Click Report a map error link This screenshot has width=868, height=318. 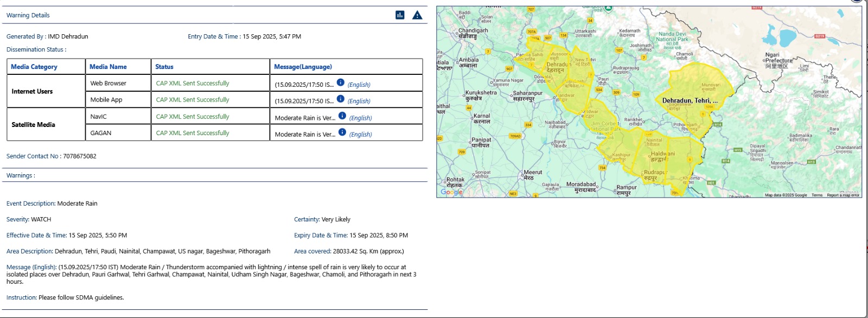click(x=843, y=195)
